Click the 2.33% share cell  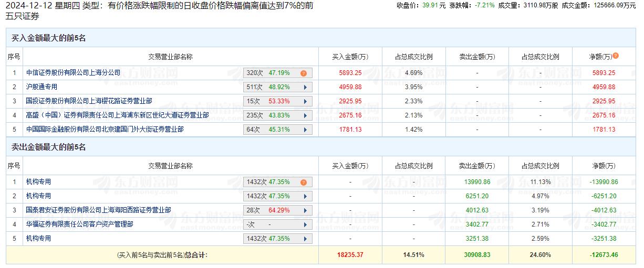click(x=414, y=101)
